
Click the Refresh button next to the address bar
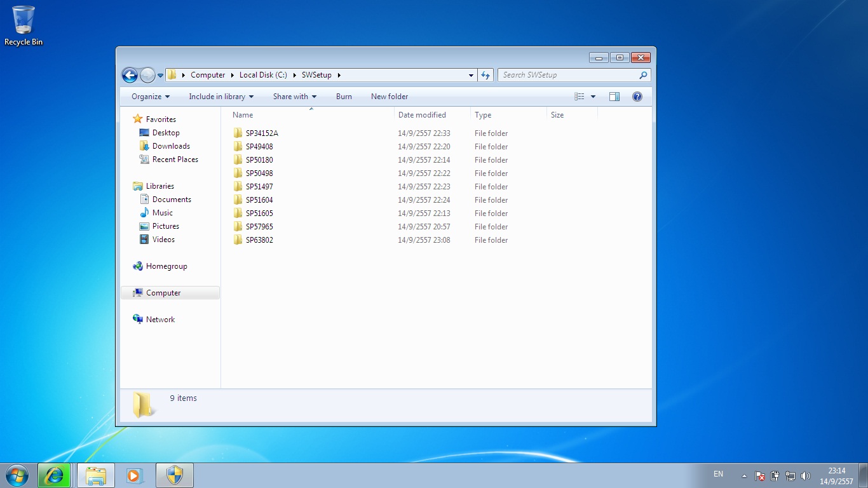pyautogui.click(x=485, y=75)
